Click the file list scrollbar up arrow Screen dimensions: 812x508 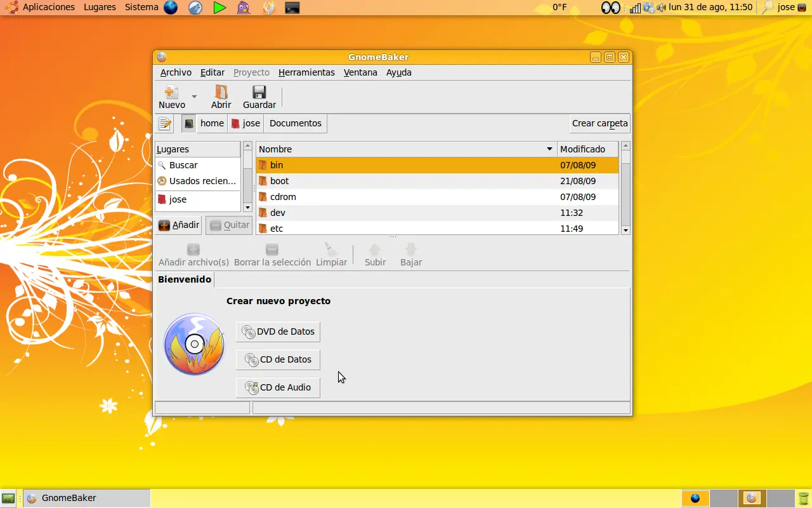[625, 146]
